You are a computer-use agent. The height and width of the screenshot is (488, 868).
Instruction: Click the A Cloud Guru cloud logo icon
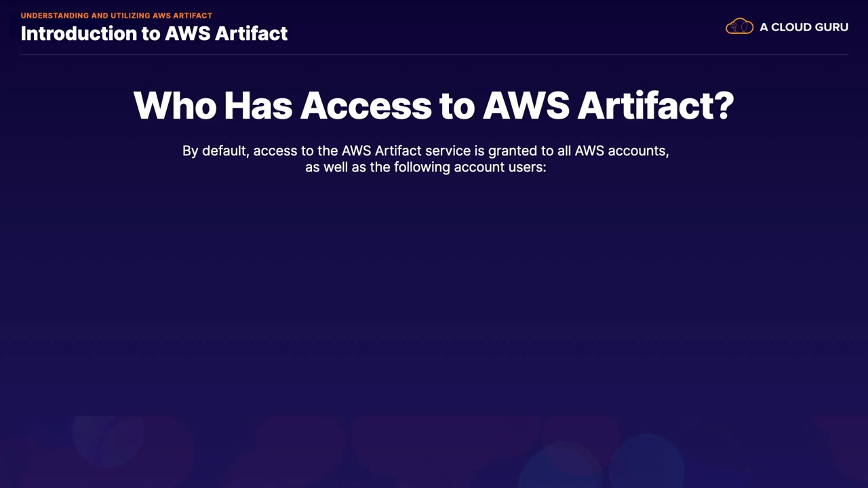739,26
